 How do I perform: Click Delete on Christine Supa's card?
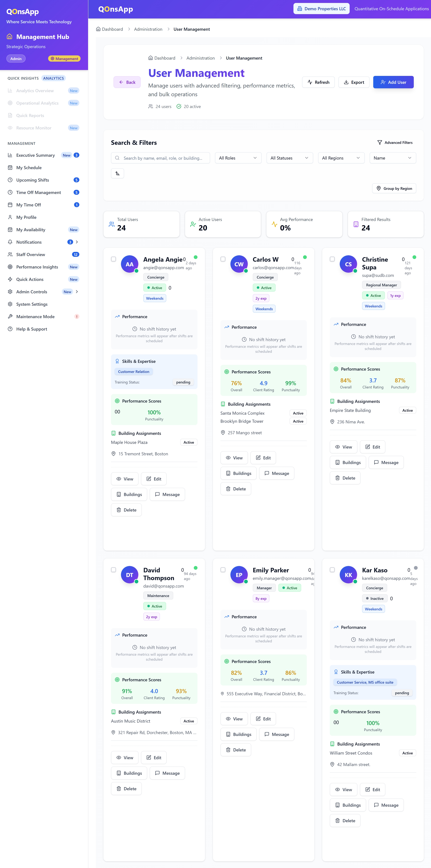345,478
